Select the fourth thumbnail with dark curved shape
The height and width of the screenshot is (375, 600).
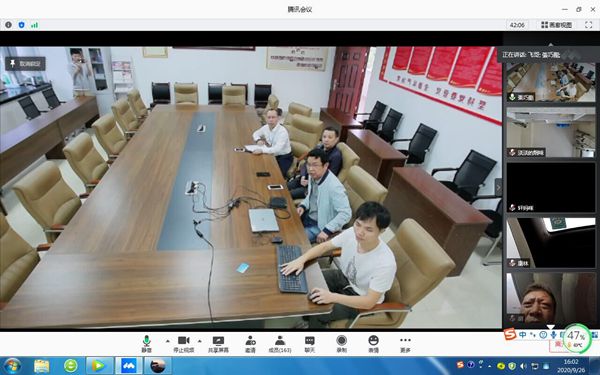[x=551, y=243]
